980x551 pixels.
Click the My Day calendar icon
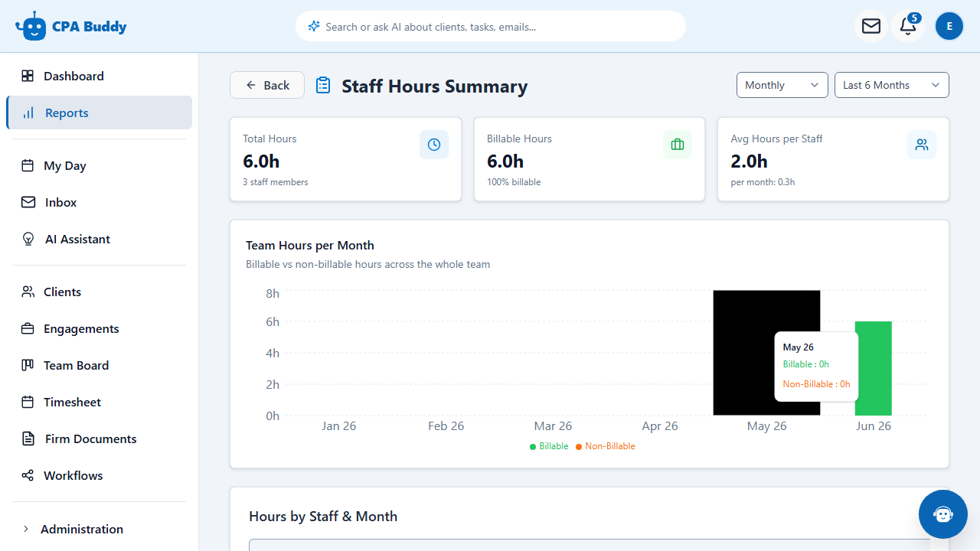coord(28,165)
